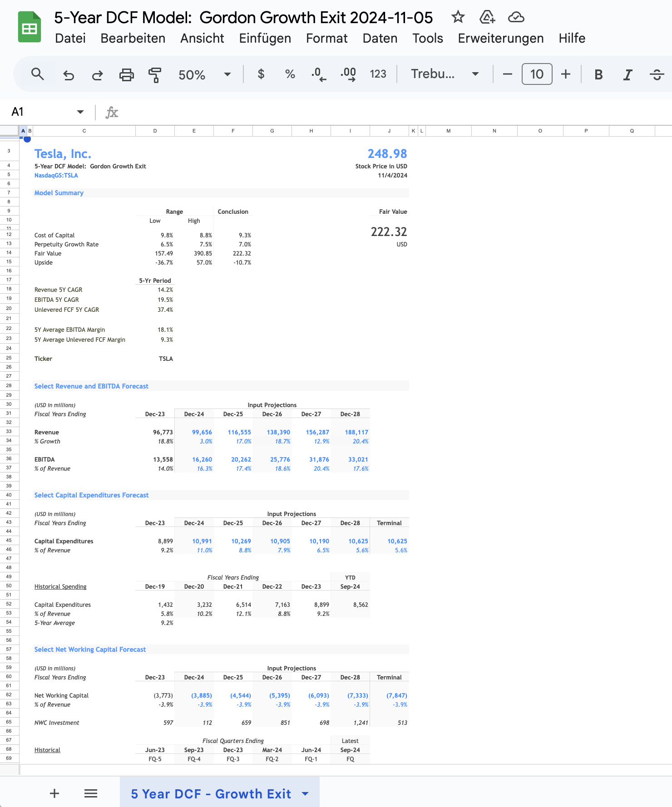
Task: Open the Erweiterungen menu
Action: [x=501, y=38]
